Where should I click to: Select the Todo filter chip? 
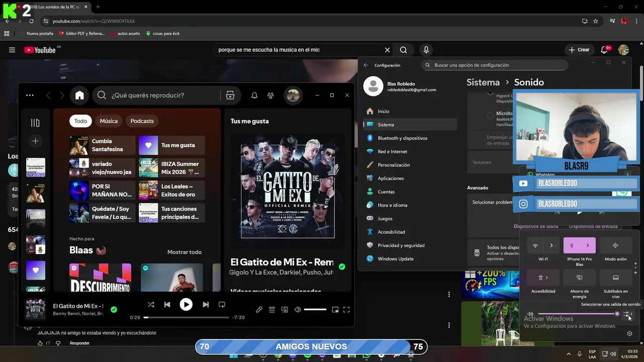(x=80, y=121)
